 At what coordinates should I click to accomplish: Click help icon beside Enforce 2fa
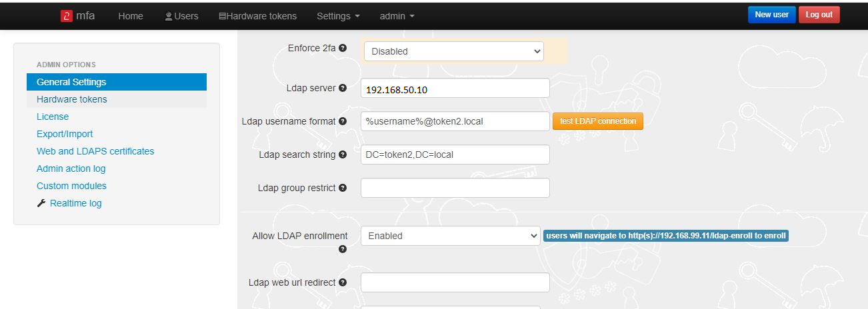(343, 48)
